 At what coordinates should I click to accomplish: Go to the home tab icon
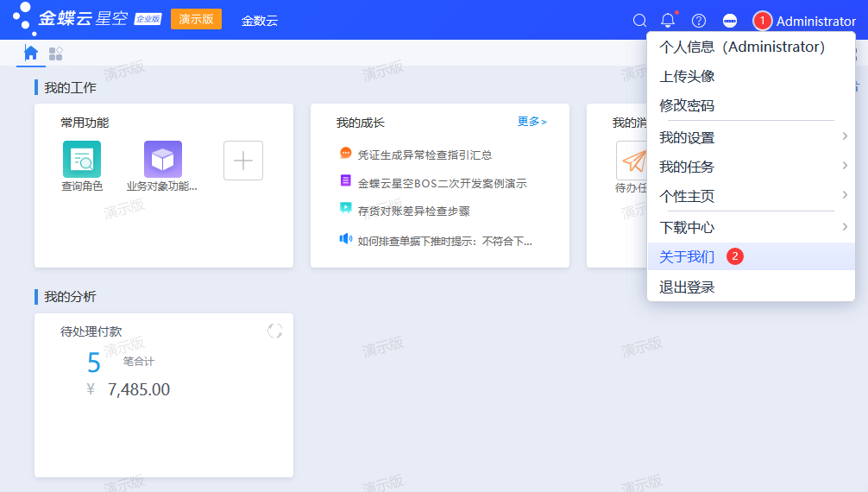coord(31,54)
